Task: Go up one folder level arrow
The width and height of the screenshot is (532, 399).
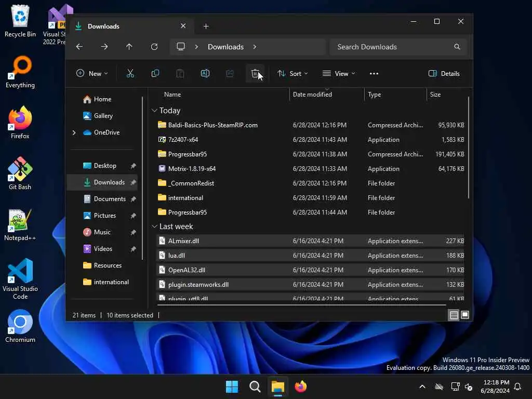Action: [x=129, y=46]
